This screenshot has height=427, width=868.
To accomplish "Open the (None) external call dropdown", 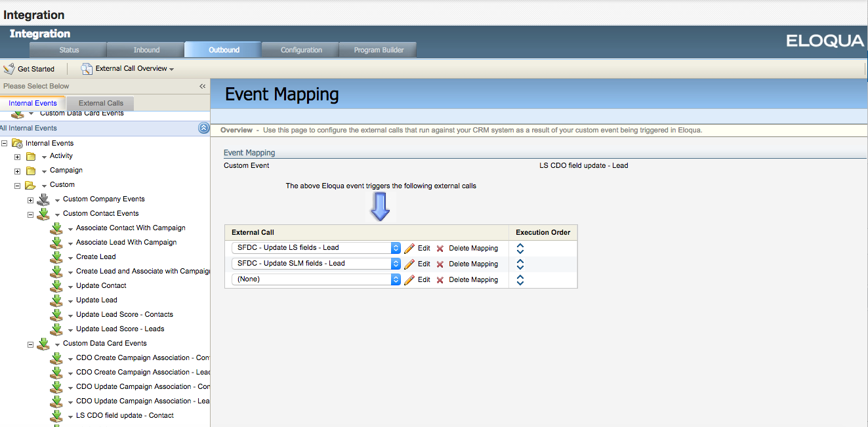I will (x=316, y=279).
